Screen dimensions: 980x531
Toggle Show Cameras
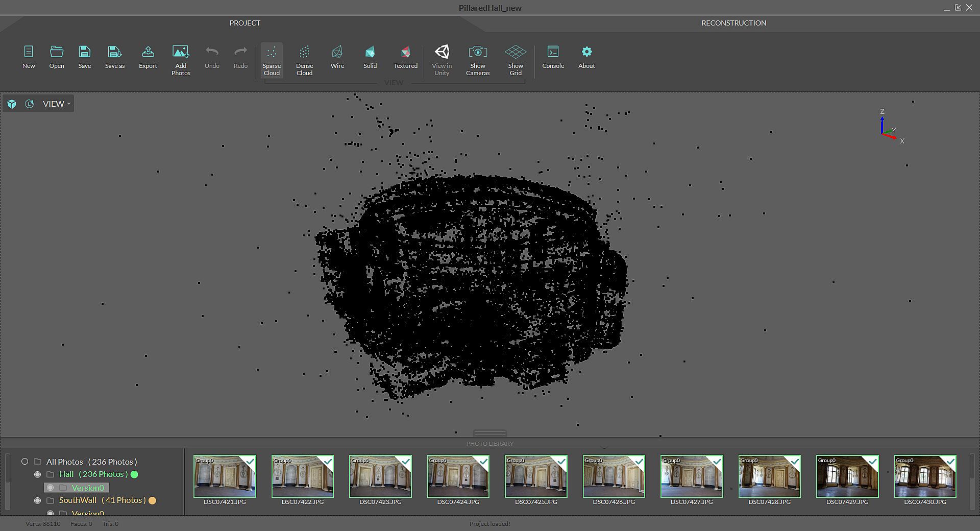tap(477, 60)
